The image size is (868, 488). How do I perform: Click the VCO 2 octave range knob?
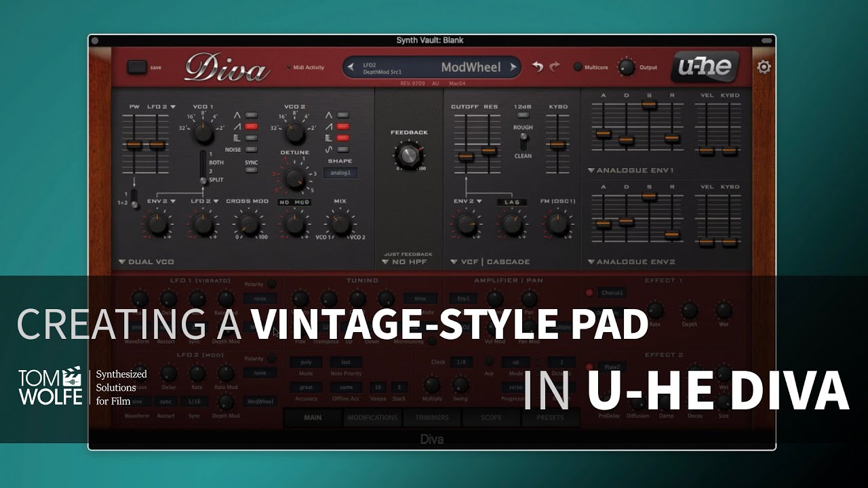coord(294,132)
